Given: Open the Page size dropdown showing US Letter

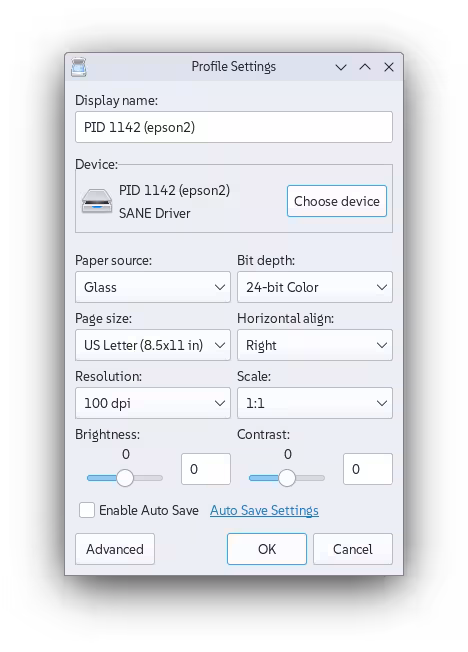Looking at the screenshot, I should tap(153, 345).
